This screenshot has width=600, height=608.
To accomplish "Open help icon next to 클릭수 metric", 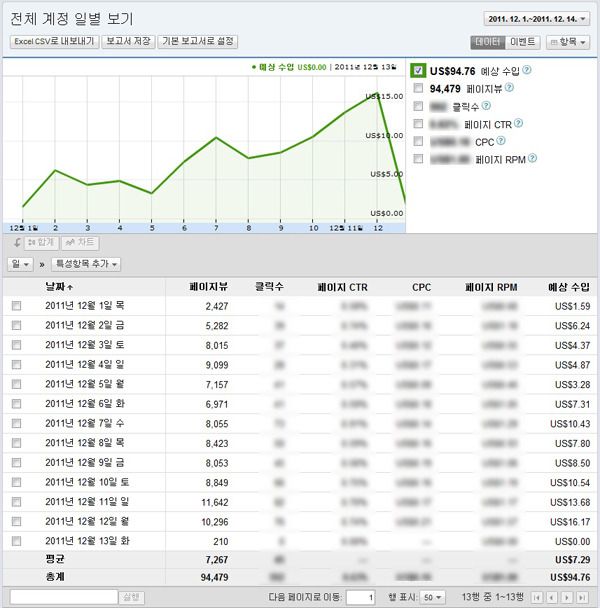I will point(486,105).
